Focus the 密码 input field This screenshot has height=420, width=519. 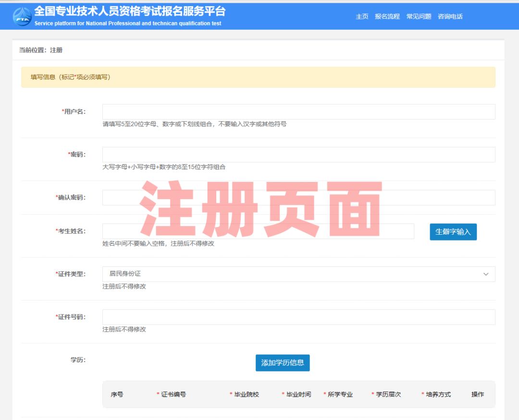pos(298,155)
